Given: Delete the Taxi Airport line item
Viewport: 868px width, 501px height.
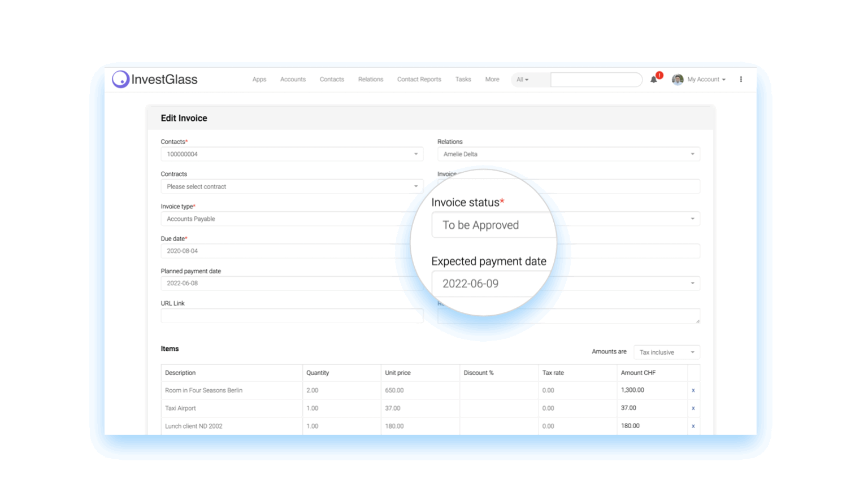Looking at the screenshot, I should click(x=693, y=408).
